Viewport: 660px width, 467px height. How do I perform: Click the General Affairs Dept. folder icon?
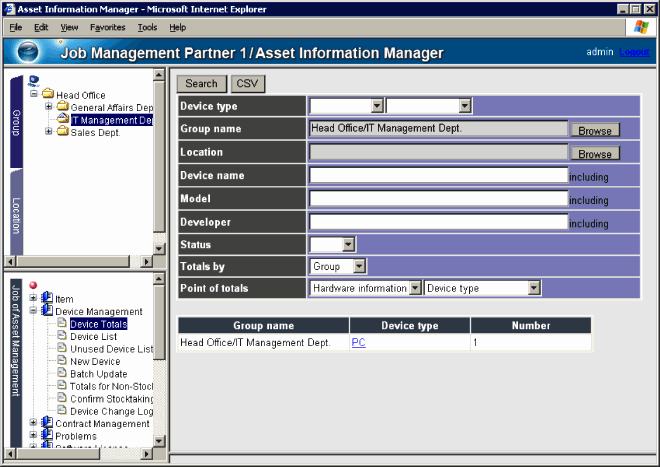coord(62,107)
